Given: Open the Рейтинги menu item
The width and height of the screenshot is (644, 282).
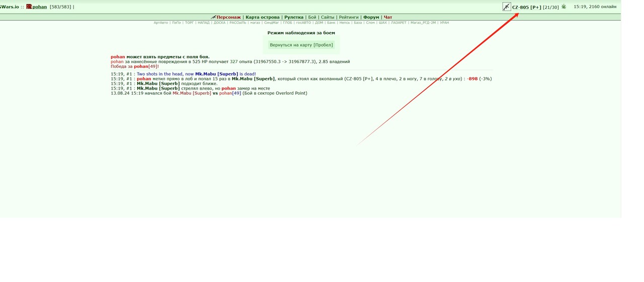Looking at the screenshot, I should coord(349,17).
